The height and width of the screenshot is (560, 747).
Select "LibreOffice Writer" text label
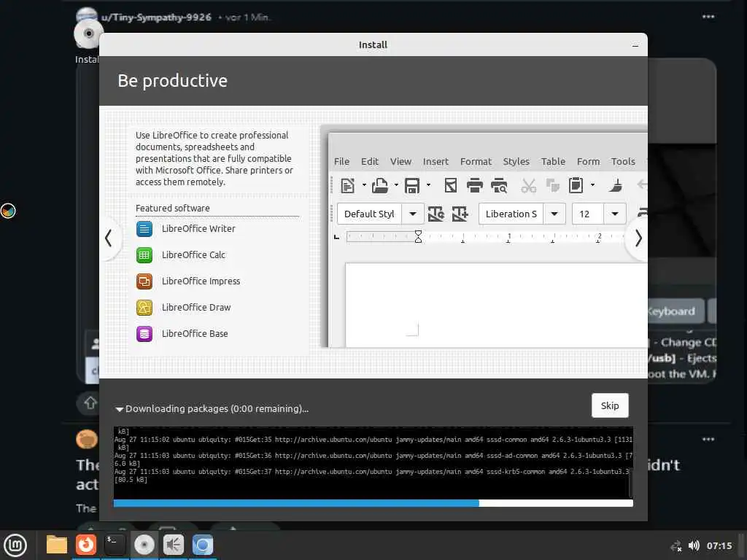point(198,228)
